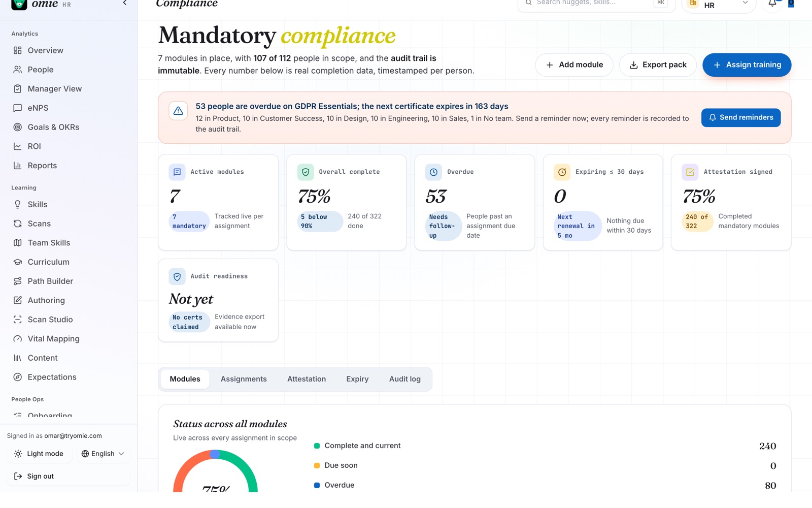This screenshot has height=508, width=812.
Task: Click the Manager View clipboard icon
Action: (x=18, y=89)
